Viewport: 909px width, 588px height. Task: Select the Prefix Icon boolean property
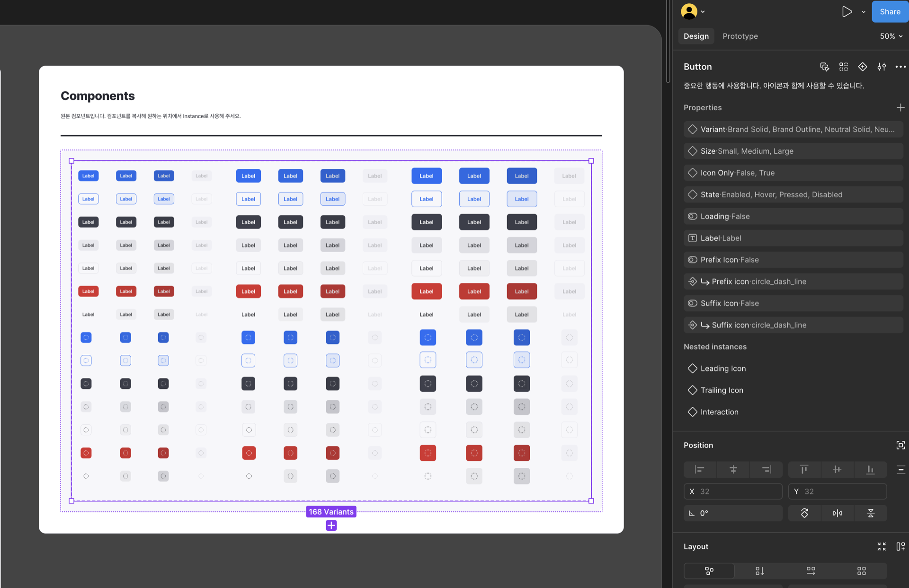pyautogui.click(x=793, y=260)
